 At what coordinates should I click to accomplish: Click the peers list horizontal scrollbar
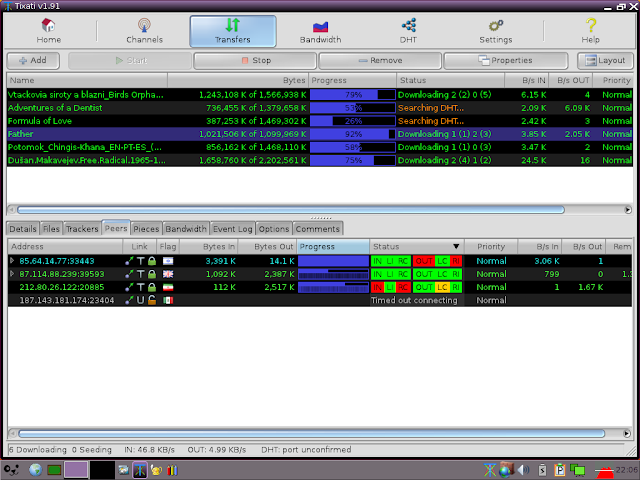[311, 433]
